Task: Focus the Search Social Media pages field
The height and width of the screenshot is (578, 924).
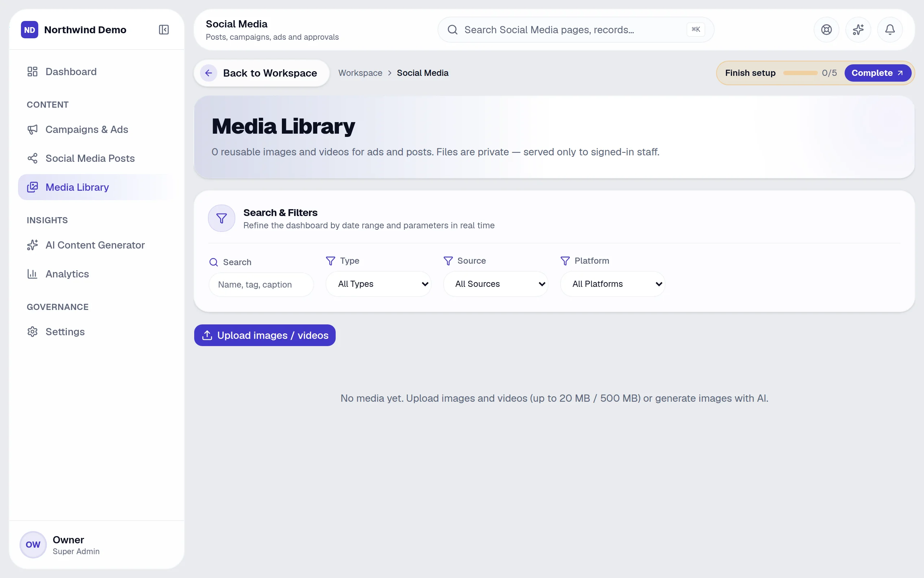Action: pyautogui.click(x=576, y=30)
